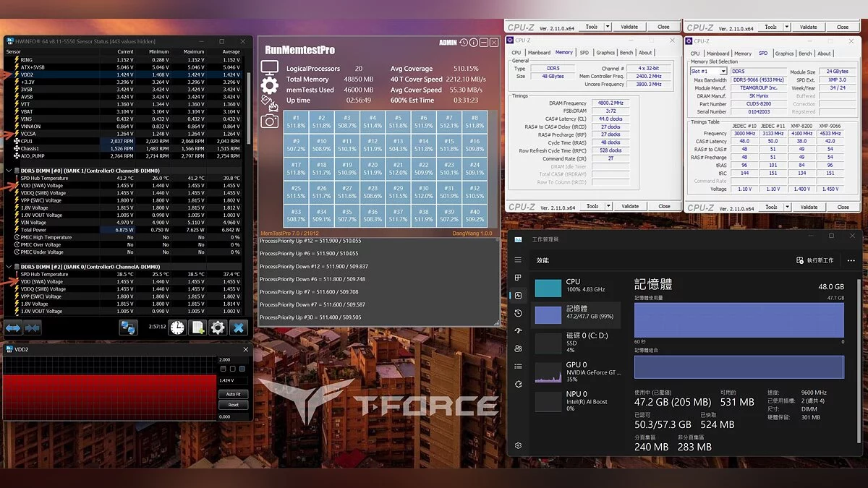Open Bench tab in right CPU-Z window
This screenshot has height=488, width=868.
pyautogui.click(x=805, y=53)
